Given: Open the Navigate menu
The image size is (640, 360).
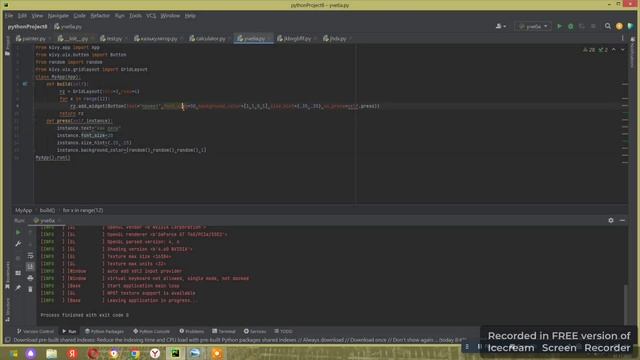Looking at the screenshot, I should pyautogui.click(x=58, y=16).
